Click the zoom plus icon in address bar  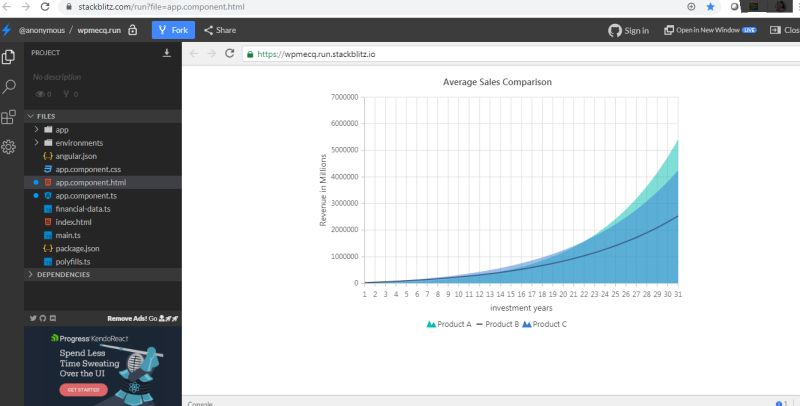pyautogui.click(x=691, y=7)
